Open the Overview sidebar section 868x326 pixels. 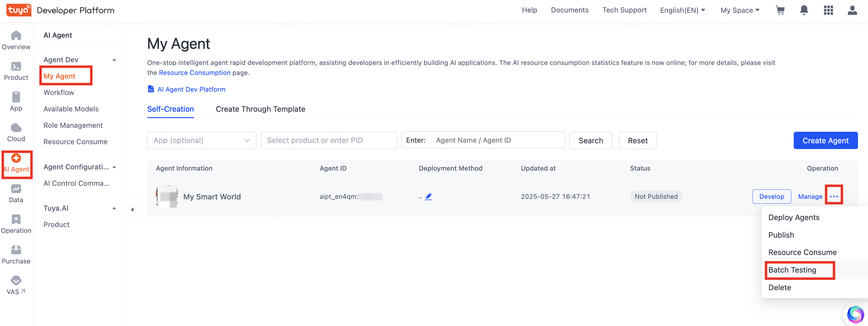coord(16,40)
